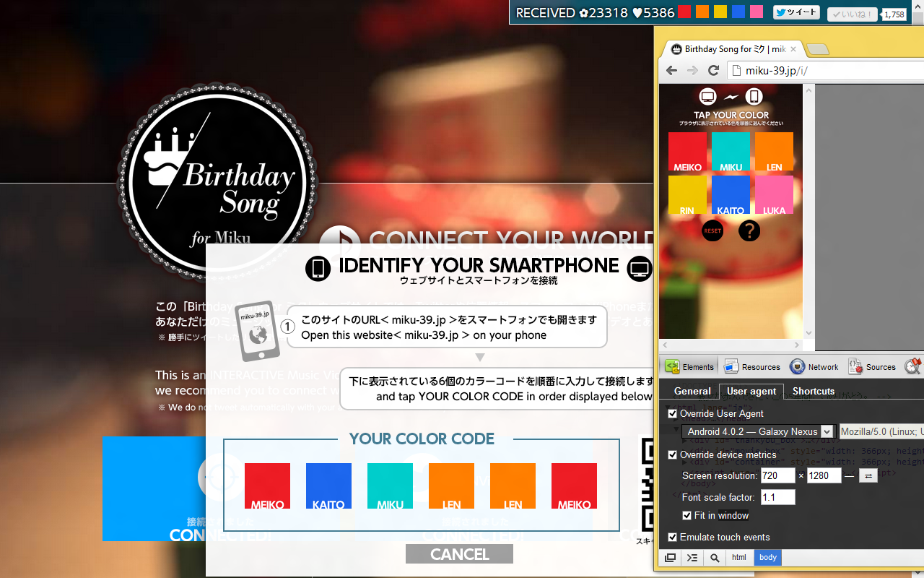Click the vertical scrollbar up arrow in mobile view
Image resolution: width=924 pixels, height=578 pixels.
[x=809, y=90]
